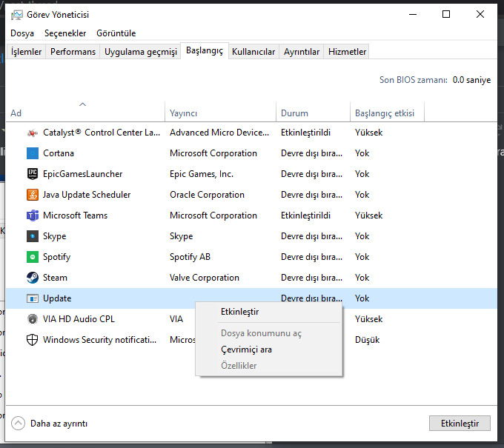Click the Microsoft Teams icon

coord(33,215)
